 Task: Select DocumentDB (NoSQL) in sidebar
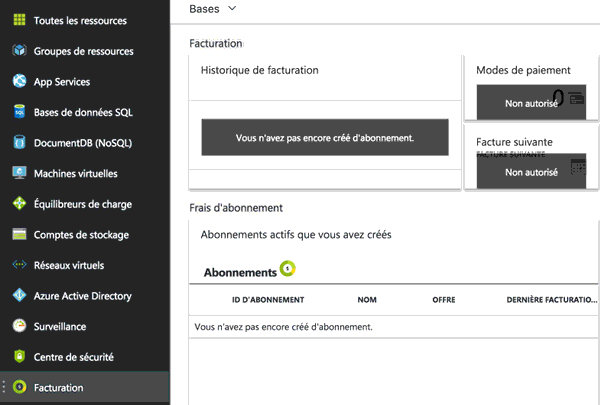(83, 143)
